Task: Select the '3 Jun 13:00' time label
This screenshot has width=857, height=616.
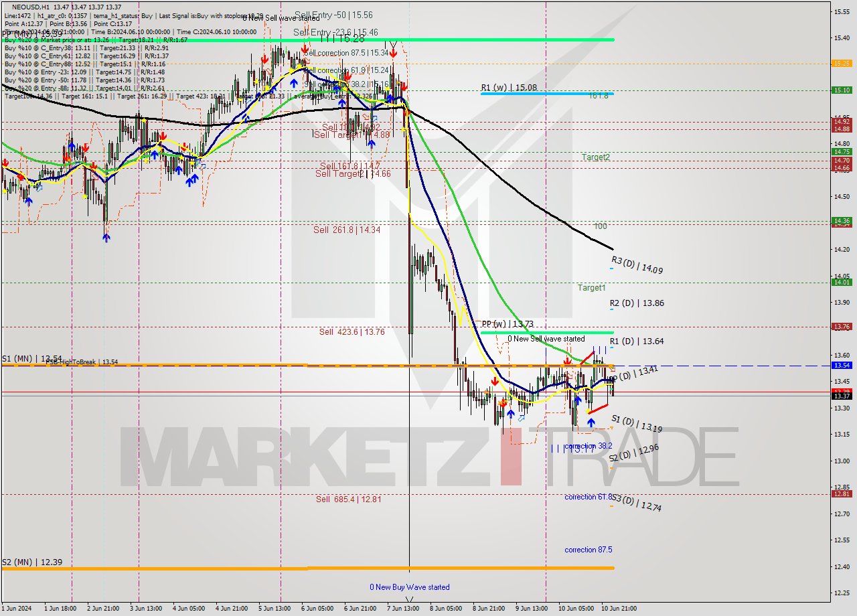Action: (x=147, y=609)
